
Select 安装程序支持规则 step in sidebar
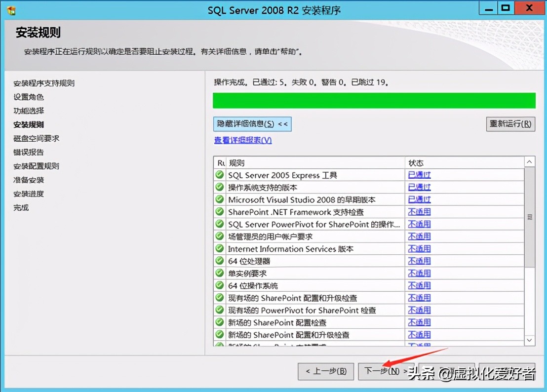(44, 83)
